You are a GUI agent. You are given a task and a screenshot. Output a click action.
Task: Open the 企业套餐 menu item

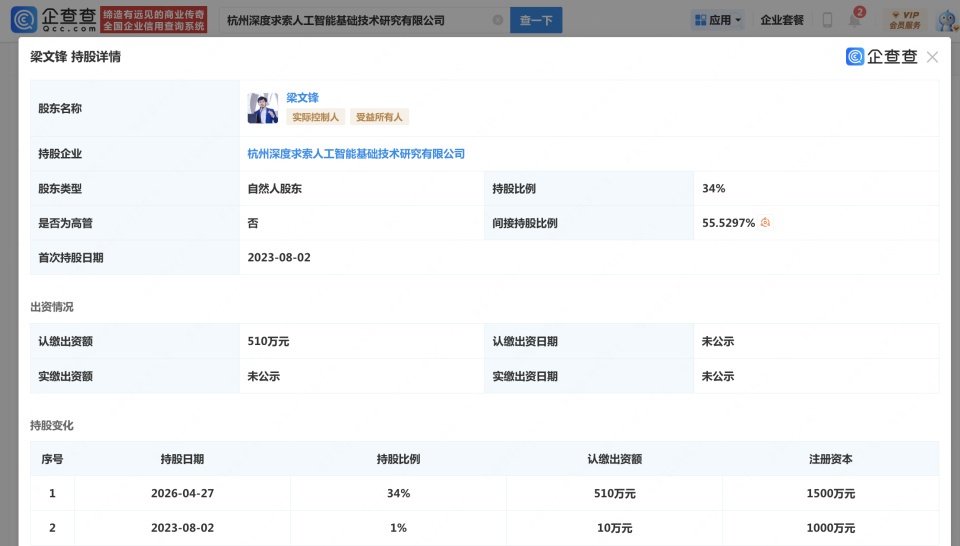782,20
